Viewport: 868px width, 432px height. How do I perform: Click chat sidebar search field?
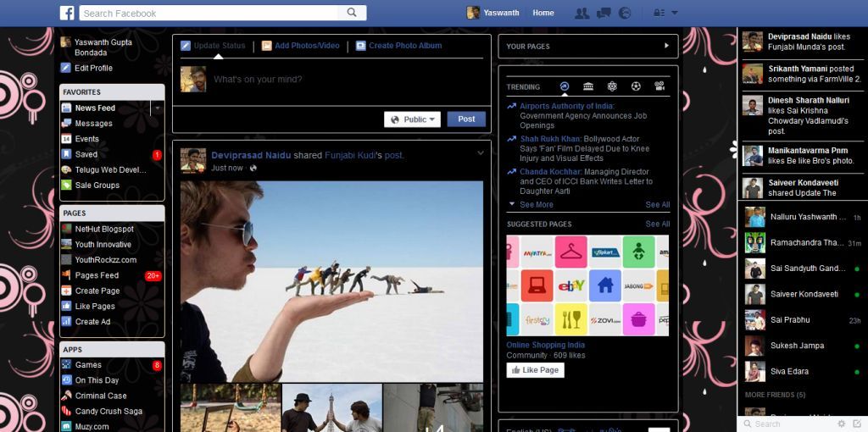coord(787,424)
